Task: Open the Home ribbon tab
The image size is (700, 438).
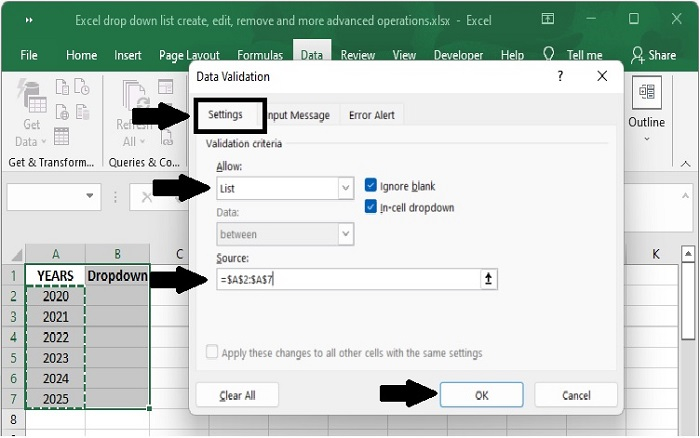Action: pyautogui.click(x=81, y=55)
